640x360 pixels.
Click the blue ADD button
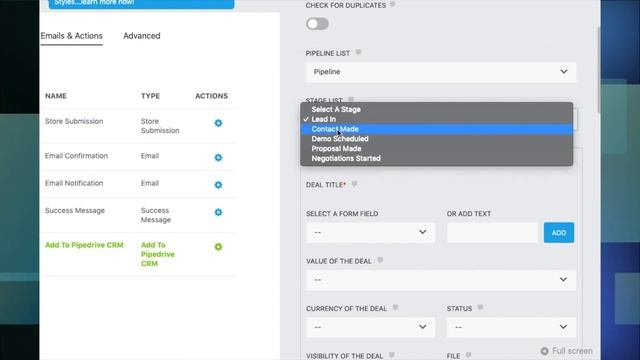click(x=559, y=233)
